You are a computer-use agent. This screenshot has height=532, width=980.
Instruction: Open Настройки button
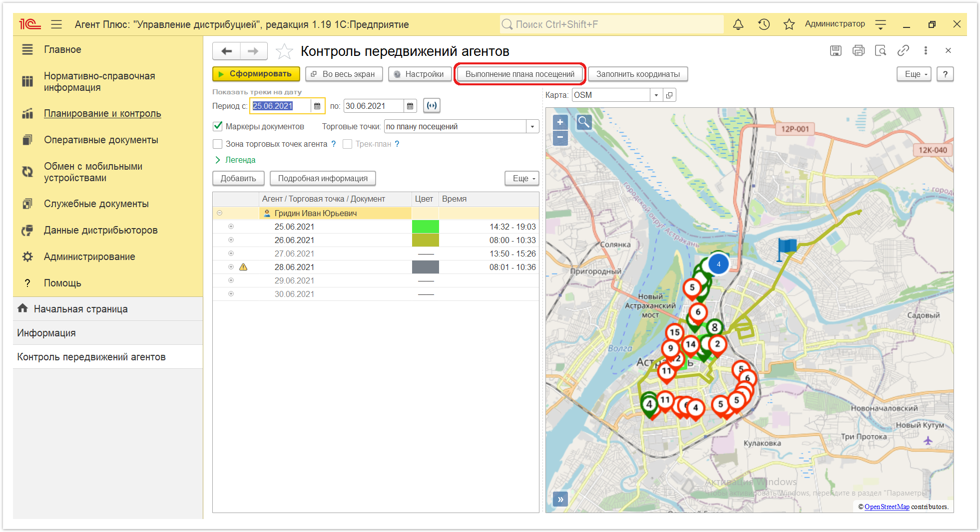tap(420, 74)
